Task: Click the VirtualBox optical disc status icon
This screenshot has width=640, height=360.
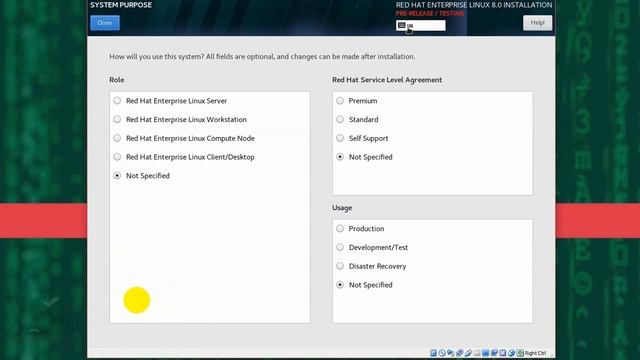Action: [x=442, y=353]
